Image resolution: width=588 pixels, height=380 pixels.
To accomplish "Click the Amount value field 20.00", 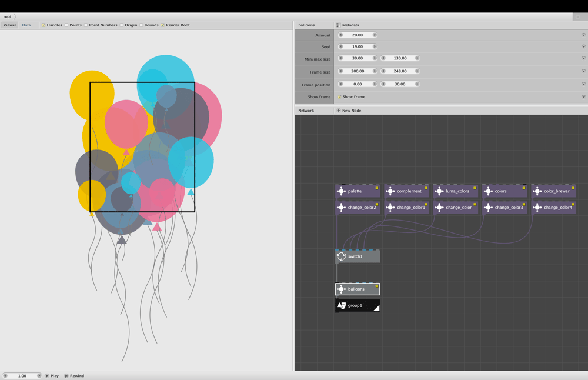I will click(x=358, y=35).
